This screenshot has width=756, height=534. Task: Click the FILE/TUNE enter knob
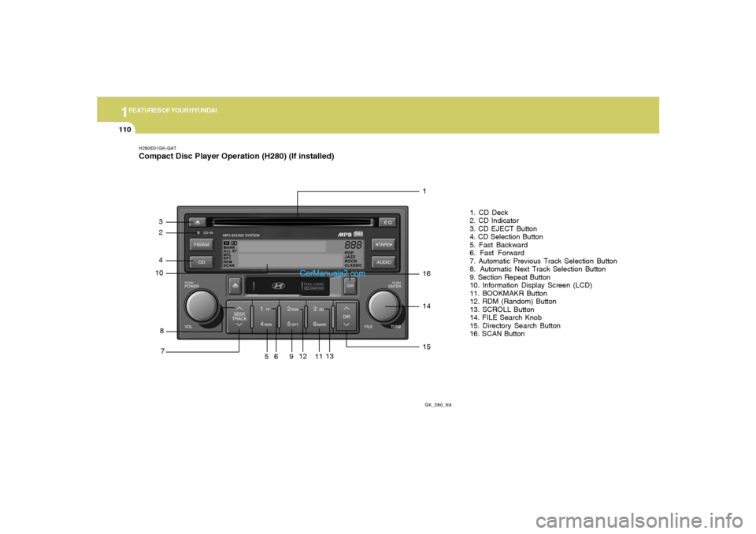384,306
